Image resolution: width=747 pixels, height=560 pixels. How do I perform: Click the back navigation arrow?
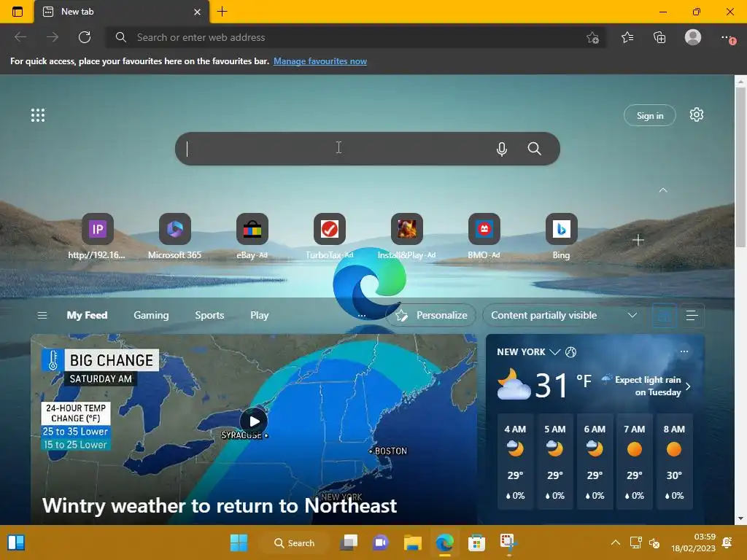[x=20, y=37]
